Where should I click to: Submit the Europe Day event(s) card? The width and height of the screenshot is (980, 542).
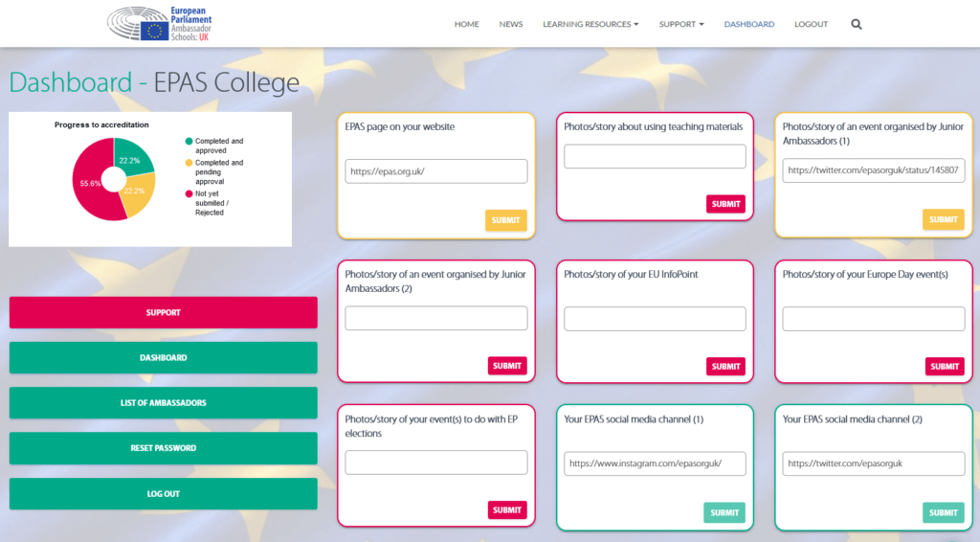944,366
